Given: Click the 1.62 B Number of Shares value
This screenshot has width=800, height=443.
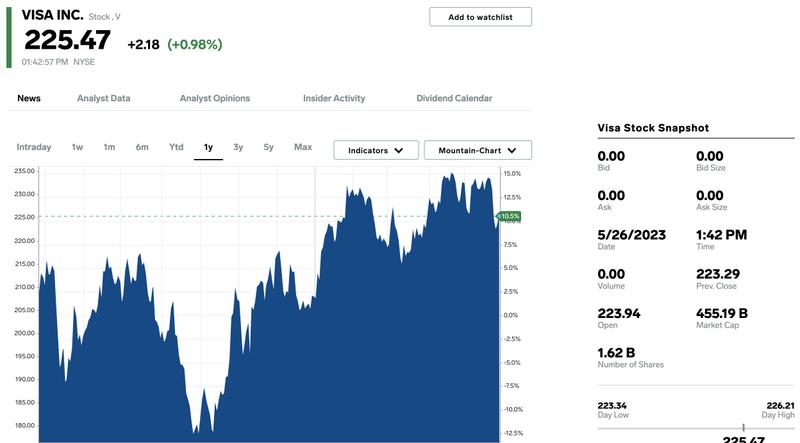Looking at the screenshot, I should tap(616, 353).
